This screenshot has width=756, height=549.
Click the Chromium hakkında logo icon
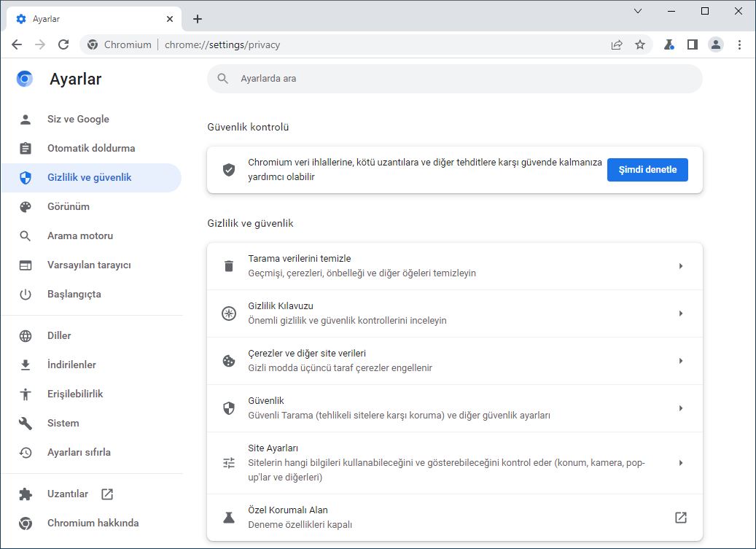[x=26, y=523]
